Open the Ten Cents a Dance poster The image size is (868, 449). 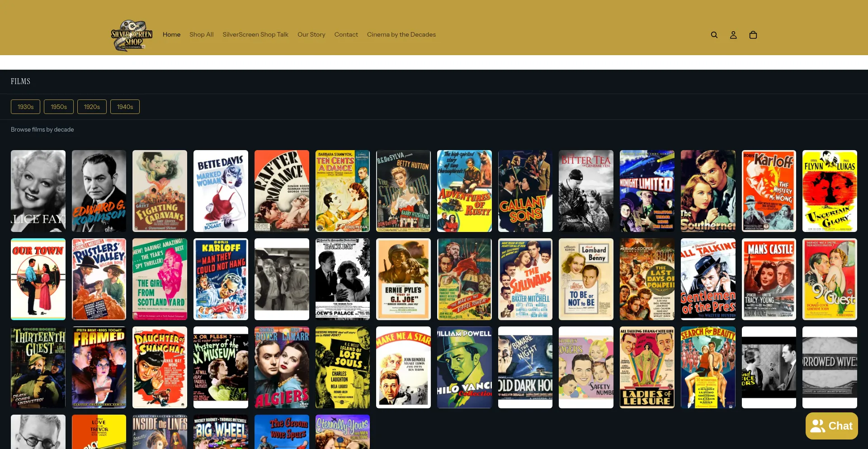pyautogui.click(x=343, y=191)
